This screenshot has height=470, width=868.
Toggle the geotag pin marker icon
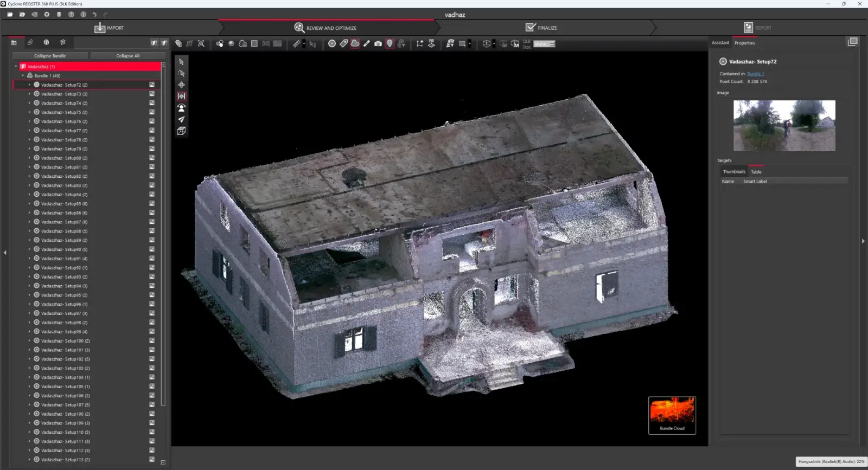tap(390, 43)
